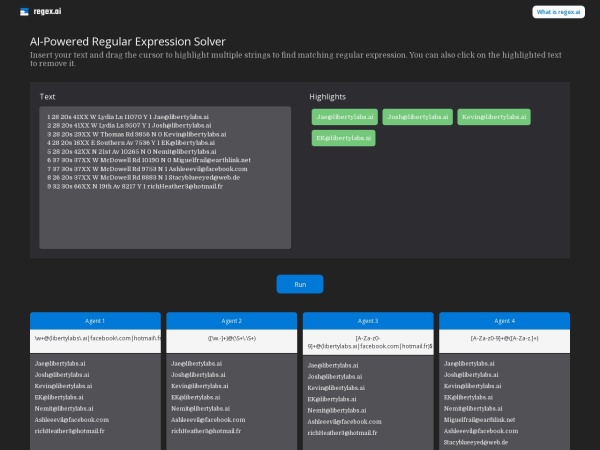Select the Agent 2 header
Image resolution: width=600 pixels, height=450 pixels.
tap(232, 321)
